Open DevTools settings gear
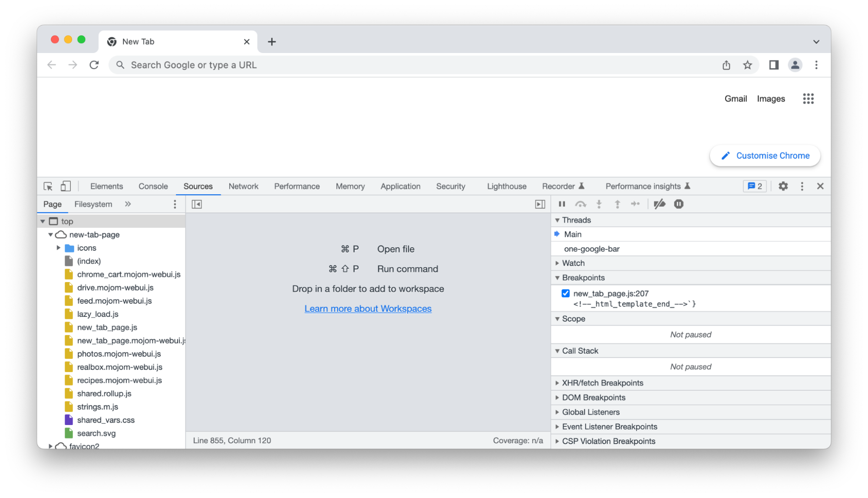The height and width of the screenshot is (498, 868). (x=783, y=186)
